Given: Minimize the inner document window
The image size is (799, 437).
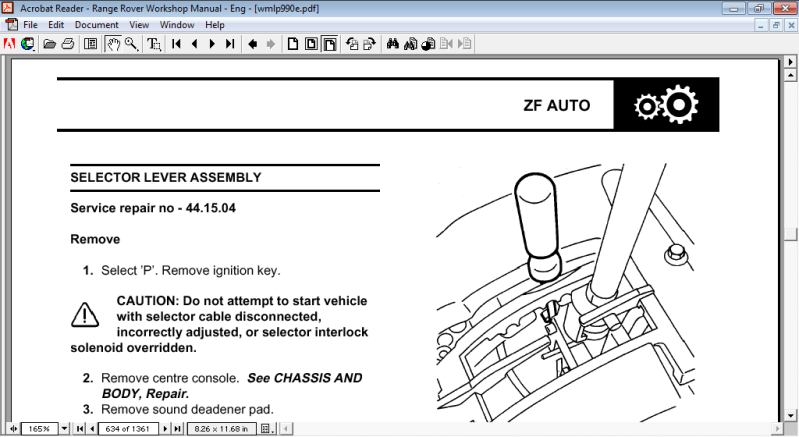Looking at the screenshot, I should coord(761,25).
